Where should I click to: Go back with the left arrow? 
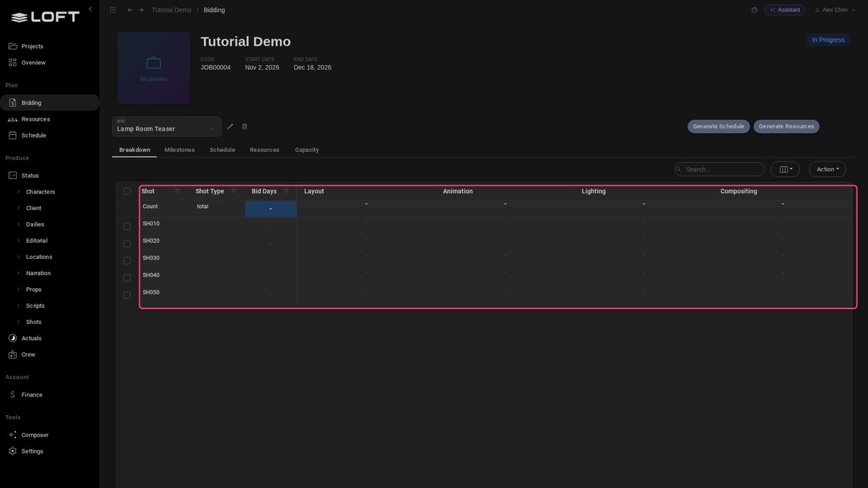click(130, 10)
